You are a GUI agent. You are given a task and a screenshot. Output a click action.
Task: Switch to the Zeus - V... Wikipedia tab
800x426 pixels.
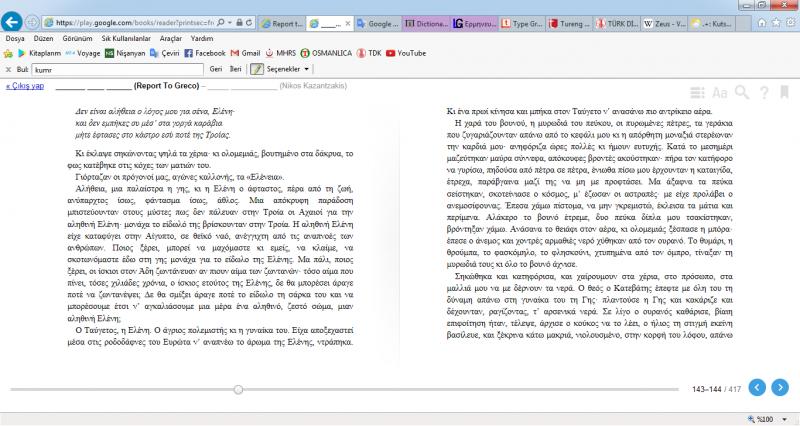[665, 23]
